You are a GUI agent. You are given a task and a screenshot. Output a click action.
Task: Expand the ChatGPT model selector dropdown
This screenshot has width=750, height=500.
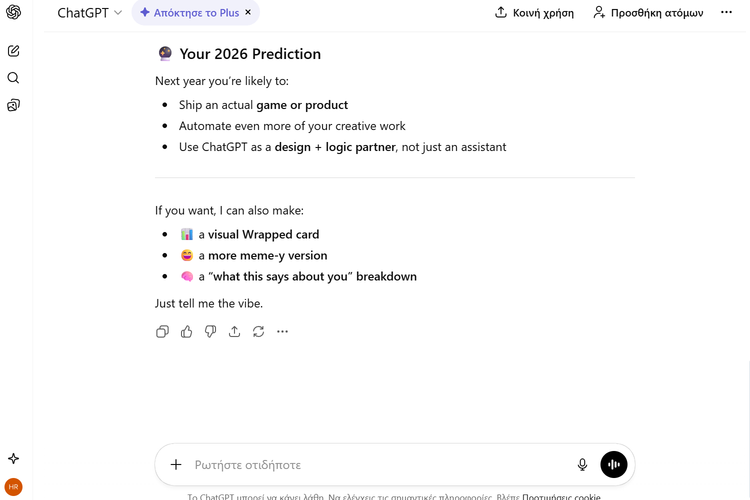pos(90,13)
